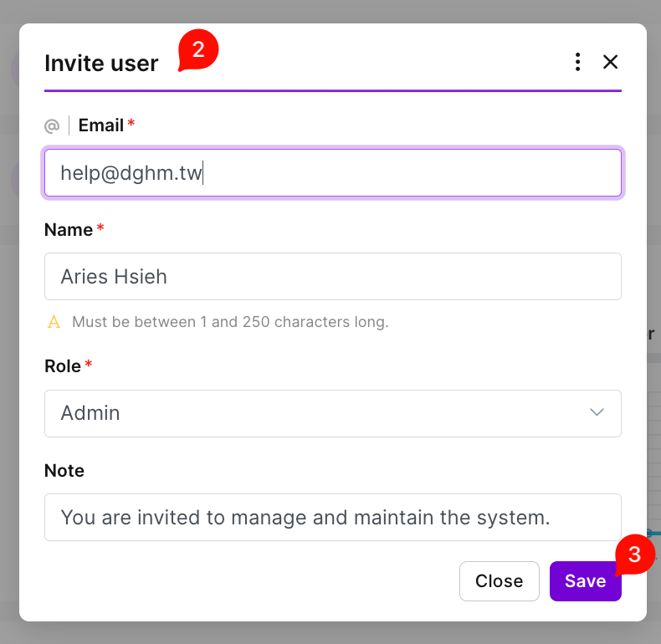Click the Note field label
This screenshot has height=644, width=661.
(x=64, y=471)
